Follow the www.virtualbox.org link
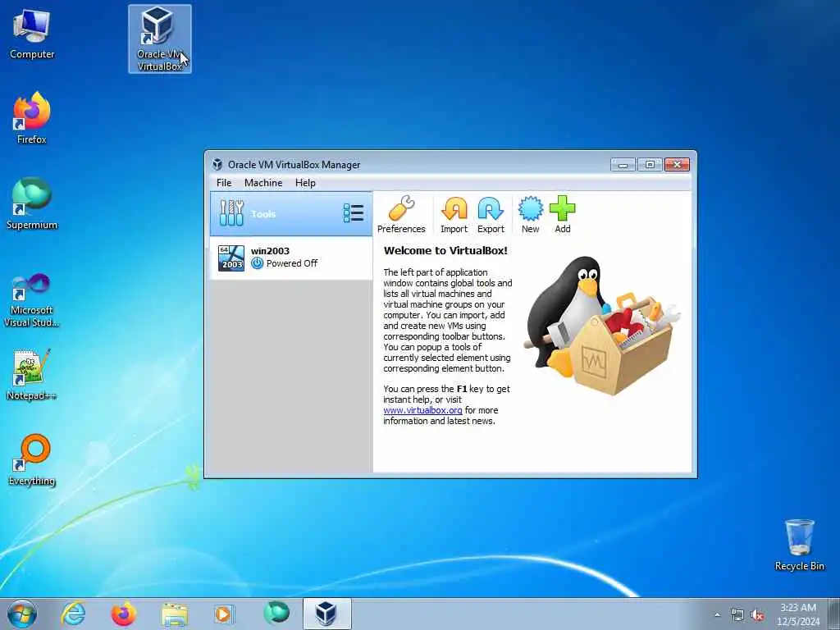Viewport: 840px width, 630px height. click(x=422, y=410)
